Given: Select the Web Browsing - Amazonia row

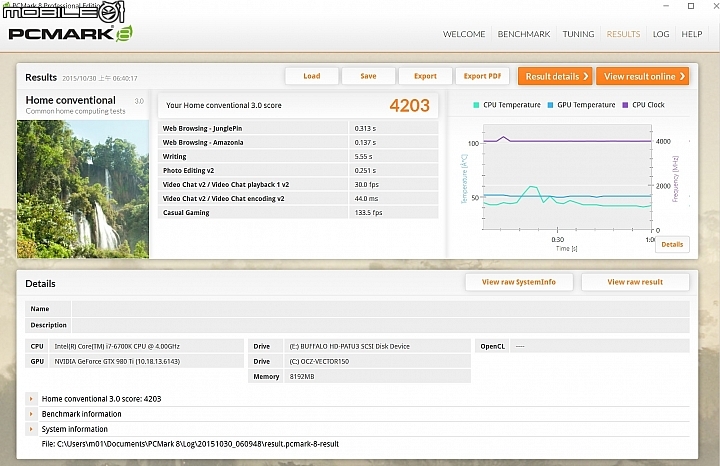Looking at the screenshot, I should pos(298,142).
